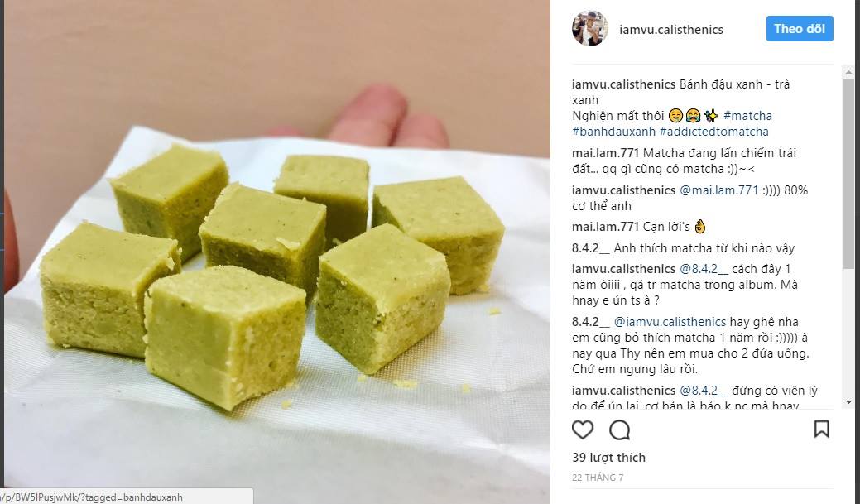Follow the account with Theo dõi button
The image size is (860, 504).
click(x=800, y=28)
